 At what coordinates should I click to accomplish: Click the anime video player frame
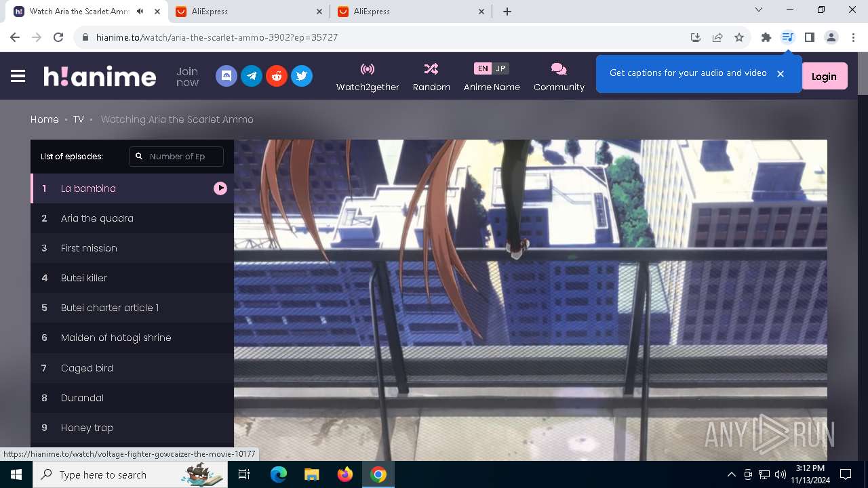[x=530, y=300]
